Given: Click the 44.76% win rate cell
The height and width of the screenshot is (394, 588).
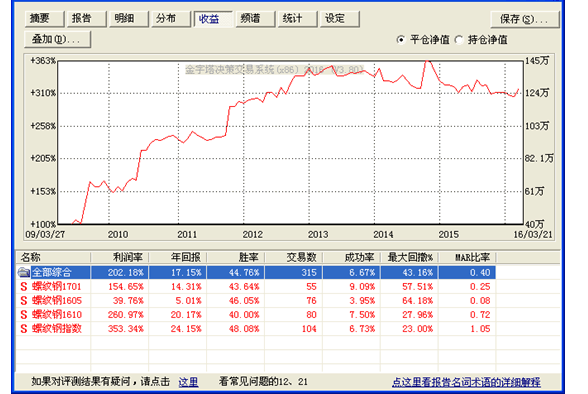Looking at the screenshot, I should click(244, 273).
